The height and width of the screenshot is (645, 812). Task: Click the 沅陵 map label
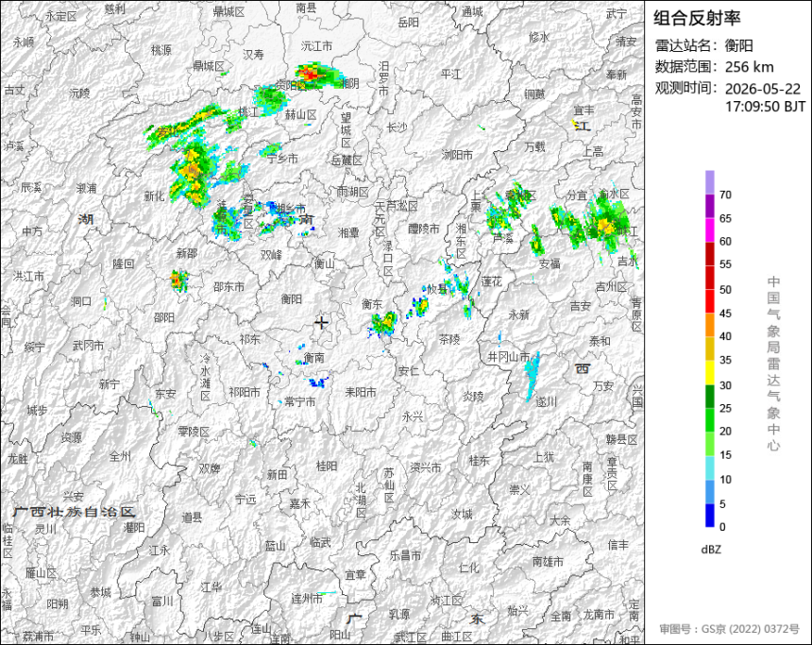79,93
